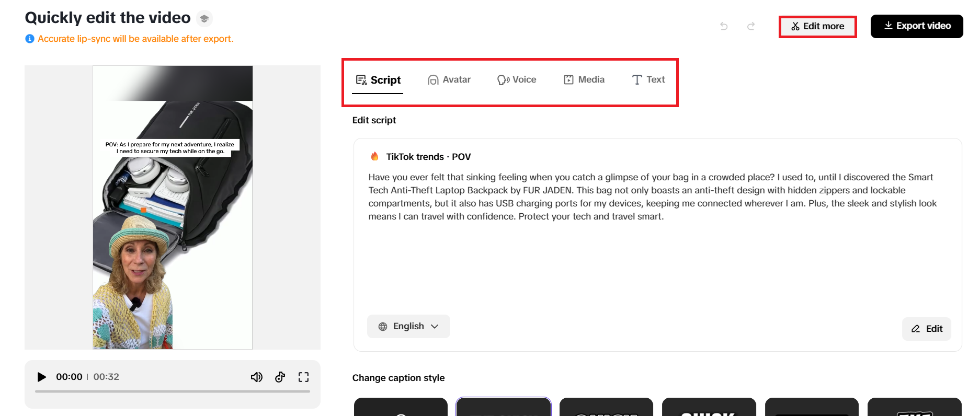Play the video preview
Viewport: 980px width, 416px height.
point(42,377)
